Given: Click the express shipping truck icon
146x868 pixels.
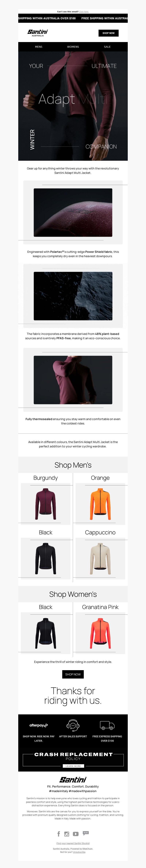Looking at the screenshot, I should click(107, 725).
